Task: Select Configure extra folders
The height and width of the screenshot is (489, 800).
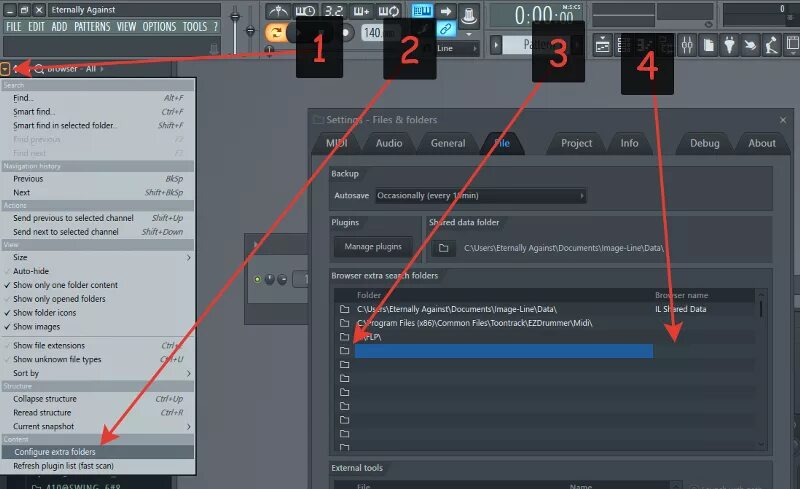Action: pyautogui.click(x=98, y=452)
